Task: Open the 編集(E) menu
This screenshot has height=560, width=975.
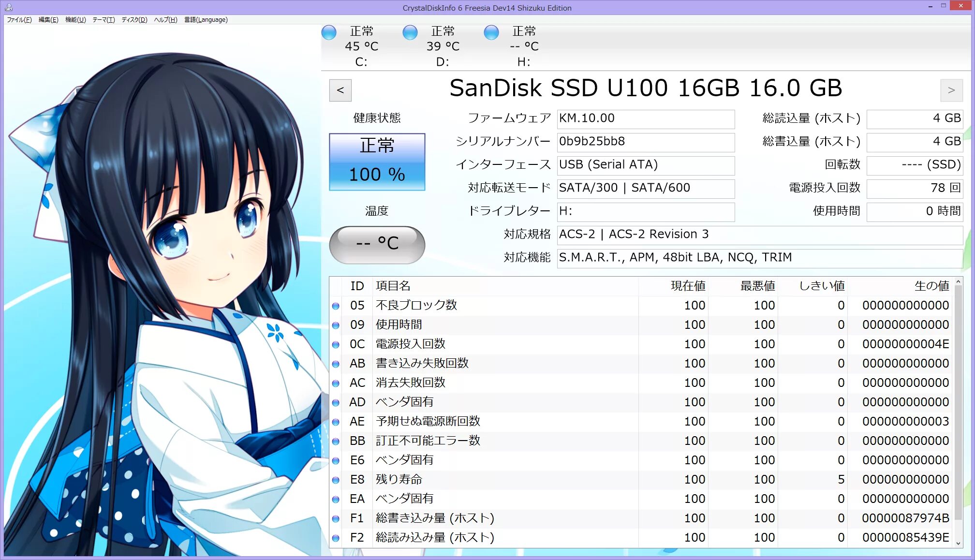Action: (x=48, y=20)
